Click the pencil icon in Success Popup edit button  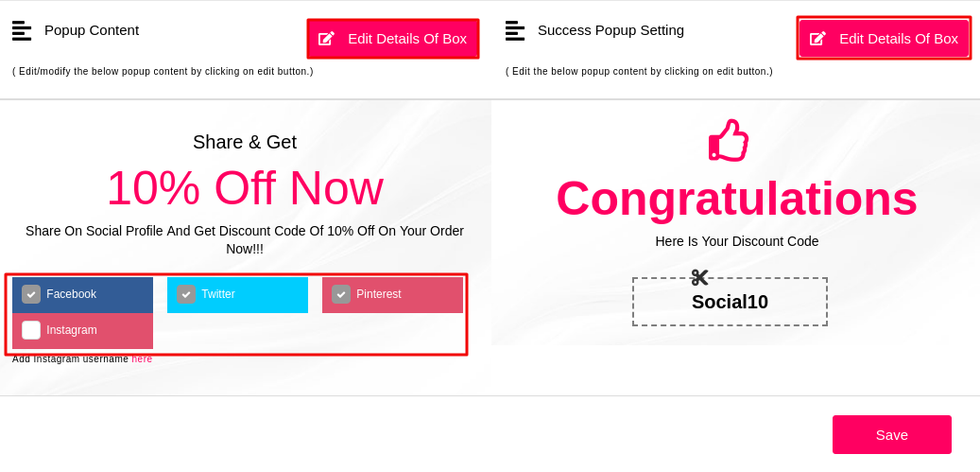click(817, 39)
